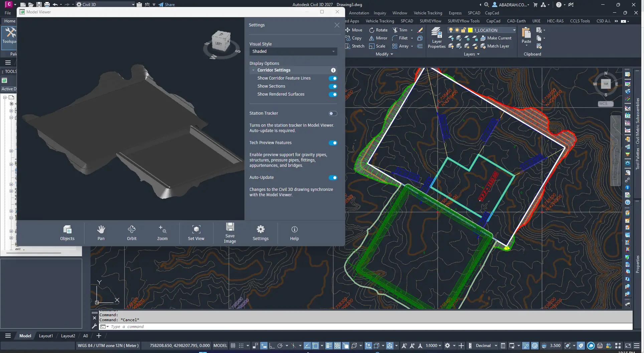Click the Share button in title bar
644x353 pixels.
click(x=167, y=5)
